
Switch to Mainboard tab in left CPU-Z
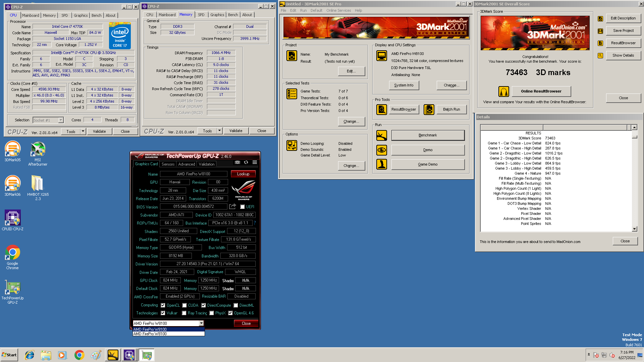pyautogui.click(x=31, y=15)
